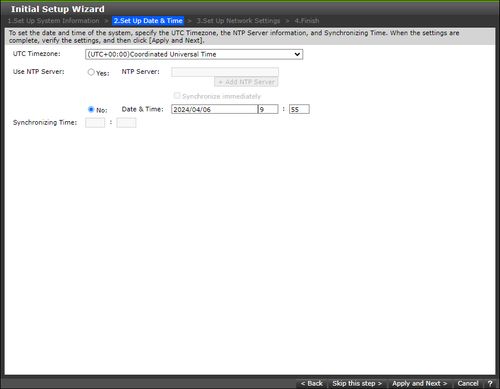Cancel the Initial Setup Wizard
500x389 pixels.
[468, 383]
